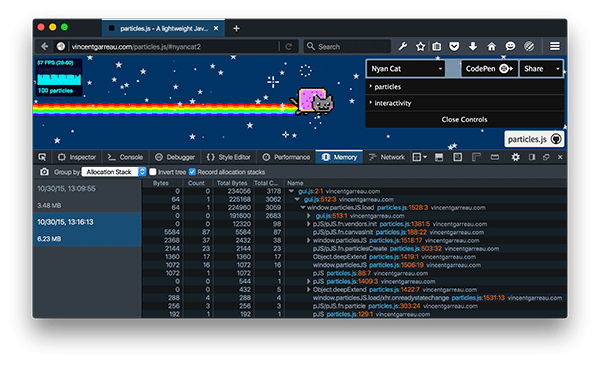Save page to Pocket with the Pocket icon
Viewport: 600px width, 365px height.
[x=454, y=47]
